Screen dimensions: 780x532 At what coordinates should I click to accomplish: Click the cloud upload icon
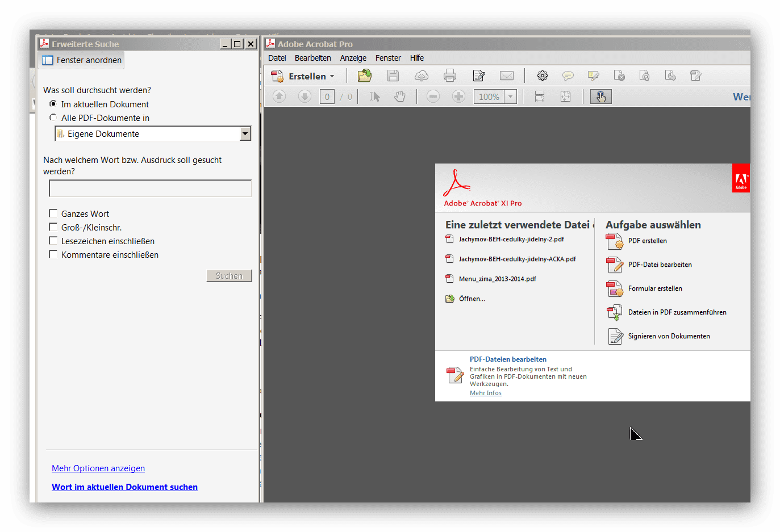pos(422,76)
